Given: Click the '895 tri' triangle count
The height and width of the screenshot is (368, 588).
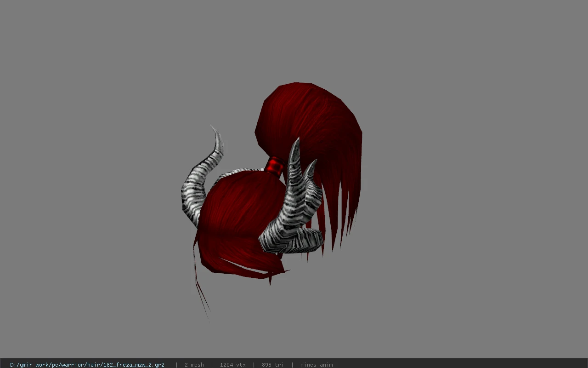Looking at the screenshot, I should point(272,365).
